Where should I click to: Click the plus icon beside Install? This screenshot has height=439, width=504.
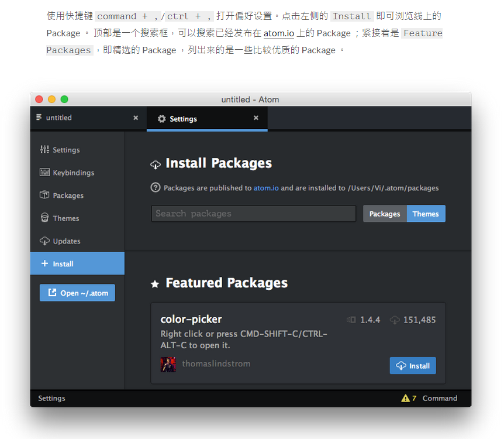click(x=44, y=263)
